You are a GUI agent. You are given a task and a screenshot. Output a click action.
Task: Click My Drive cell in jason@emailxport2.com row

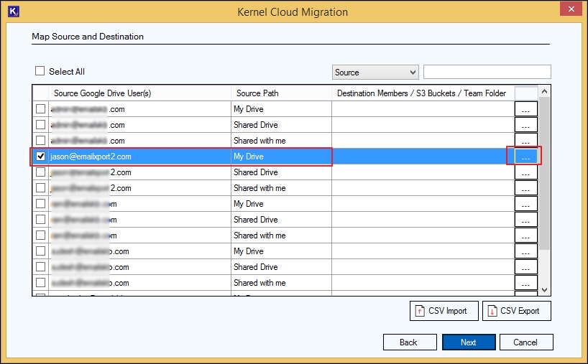[x=281, y=157]
